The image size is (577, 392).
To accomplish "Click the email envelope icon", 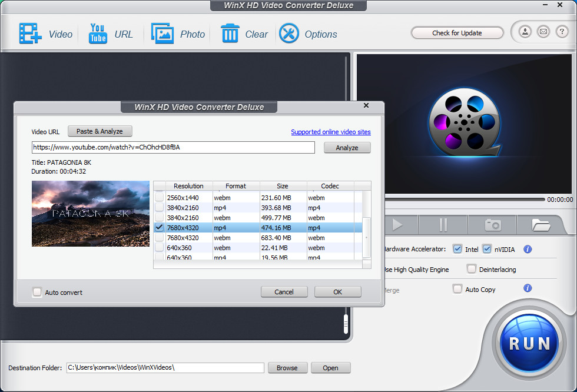I will coord(543,32).
